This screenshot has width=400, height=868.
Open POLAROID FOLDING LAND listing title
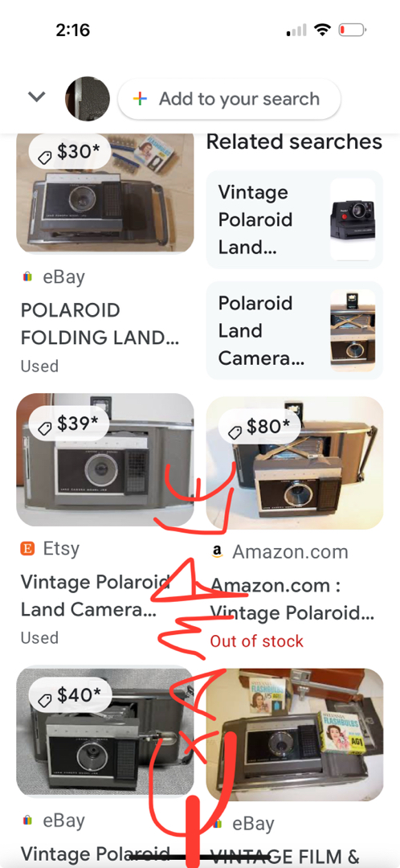click(100, 323)
